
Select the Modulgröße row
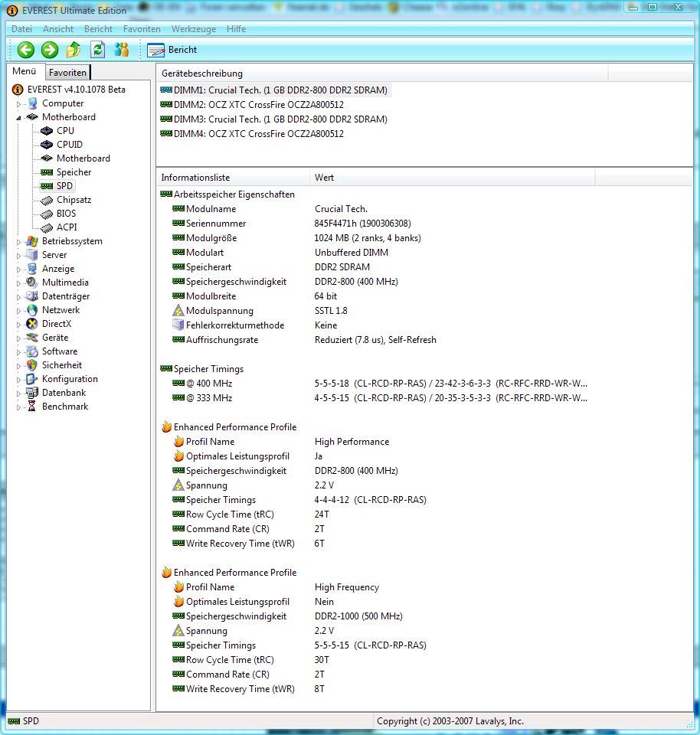(297, 238)
